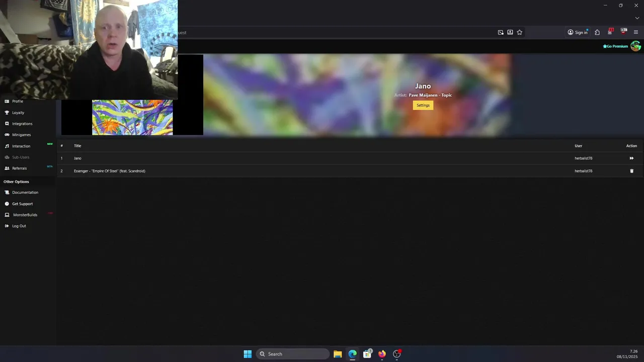Image resolution: width=644 pixels, height=362 pixels.
Task: Click the picture-in-picture icon in address bar
Action: (x=501, y=32)
